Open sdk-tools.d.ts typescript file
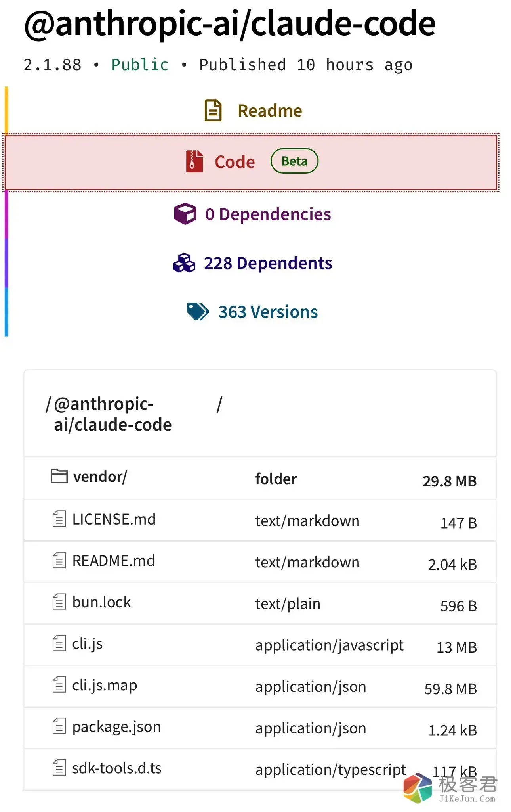Image resolution: width=511 pixels, height=812 pixels. coord(116,768)
